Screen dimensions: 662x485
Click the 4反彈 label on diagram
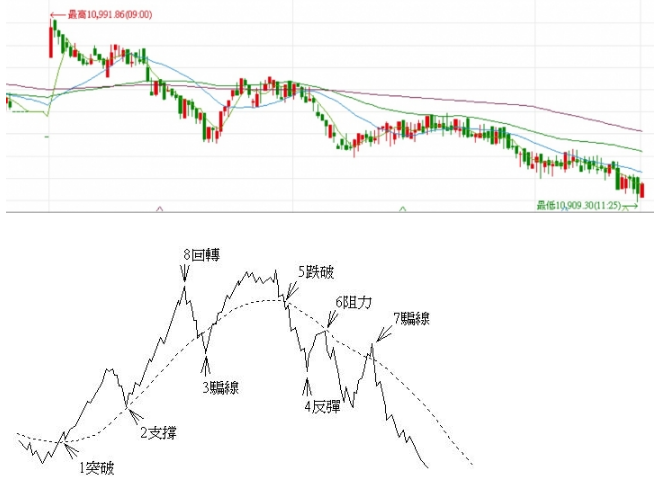323,406
